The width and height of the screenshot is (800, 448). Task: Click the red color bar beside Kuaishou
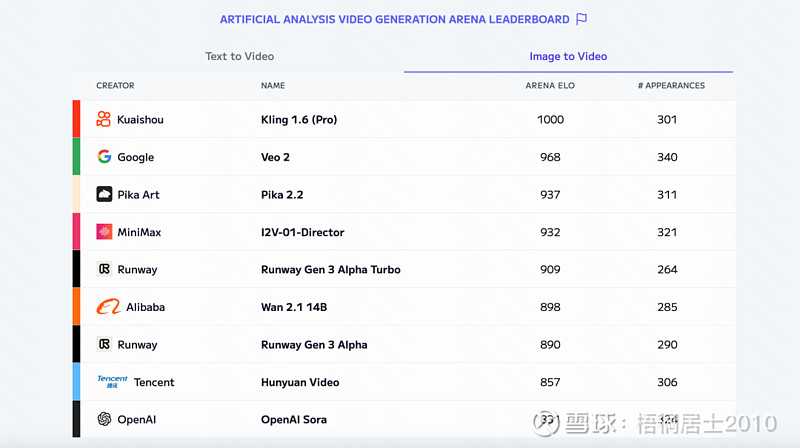tap(76, 119)
